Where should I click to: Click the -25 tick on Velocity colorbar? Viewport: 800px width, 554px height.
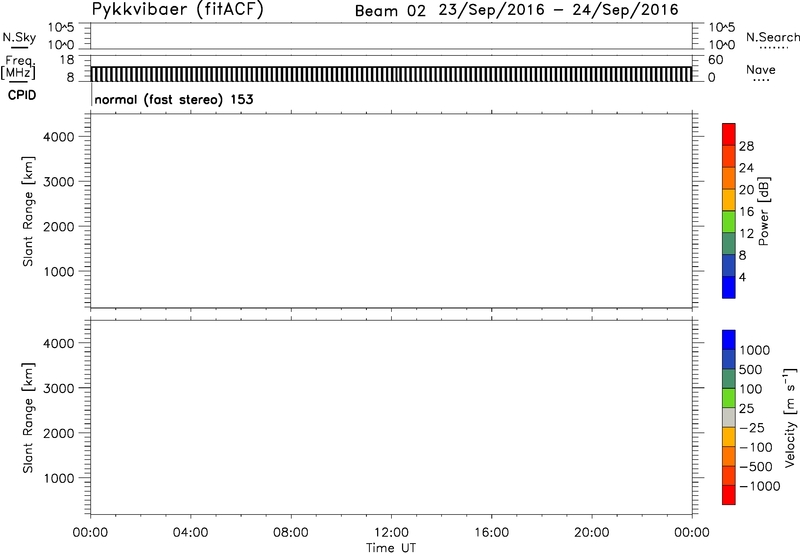point(751,427)
